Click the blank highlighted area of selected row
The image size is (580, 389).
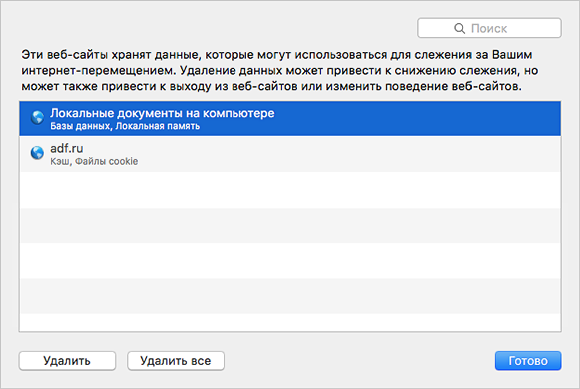(x=418, y=118)
